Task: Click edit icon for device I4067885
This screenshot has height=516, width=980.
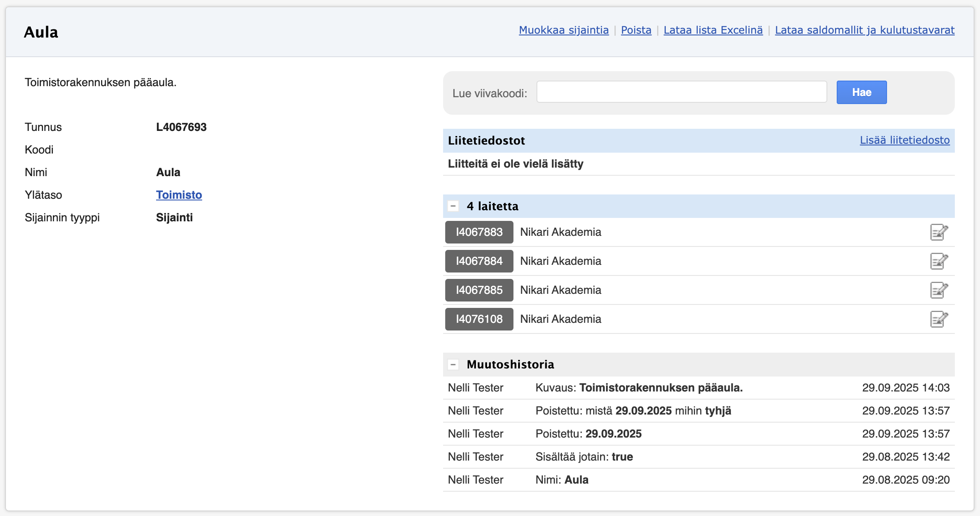Action: pos(939,290)
